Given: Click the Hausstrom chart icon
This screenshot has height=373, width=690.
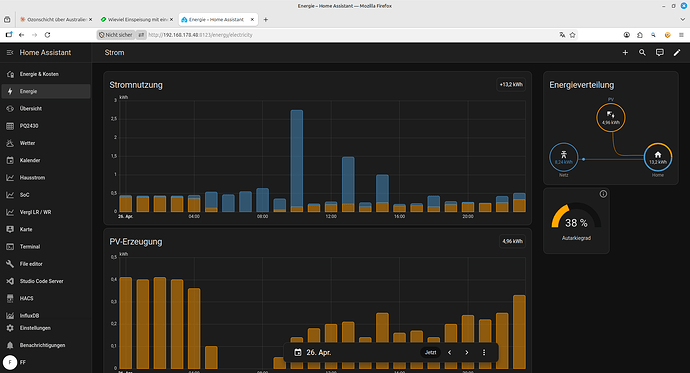Looking at the screenshot, I should (10, 178).
